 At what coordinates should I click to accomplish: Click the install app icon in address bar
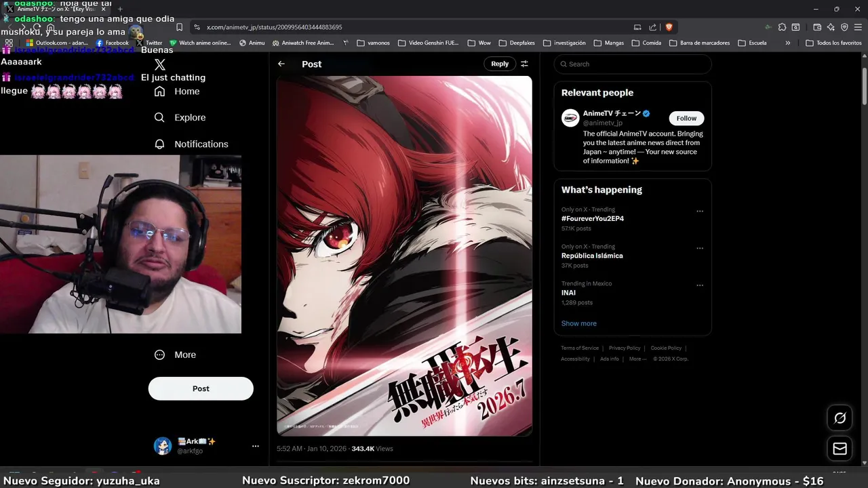point(637,27)
